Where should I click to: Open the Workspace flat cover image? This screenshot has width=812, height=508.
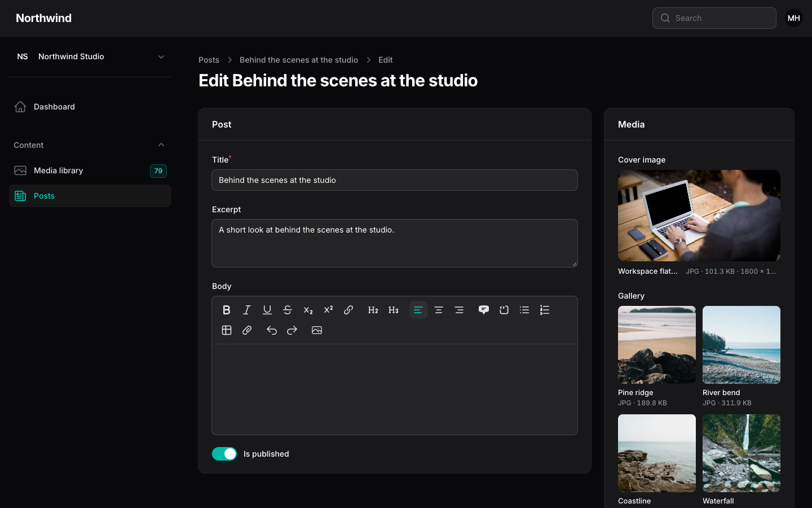(699, 216)
